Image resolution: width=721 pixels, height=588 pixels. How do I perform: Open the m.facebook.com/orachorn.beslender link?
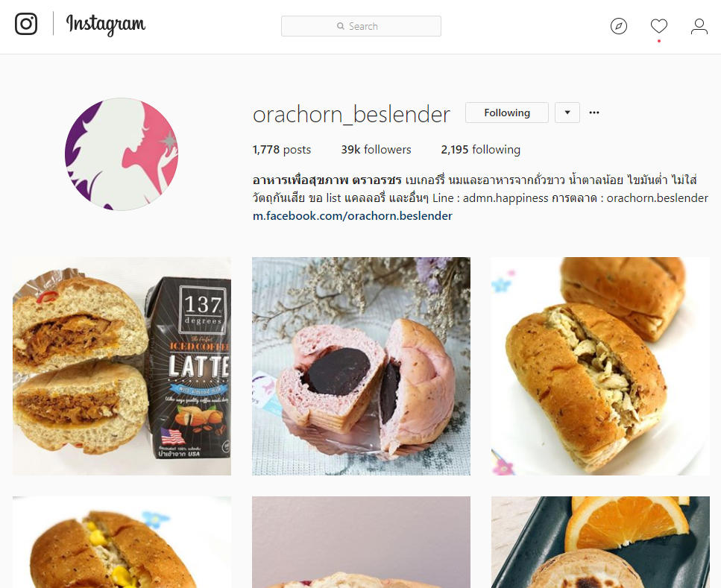[352, 215]
